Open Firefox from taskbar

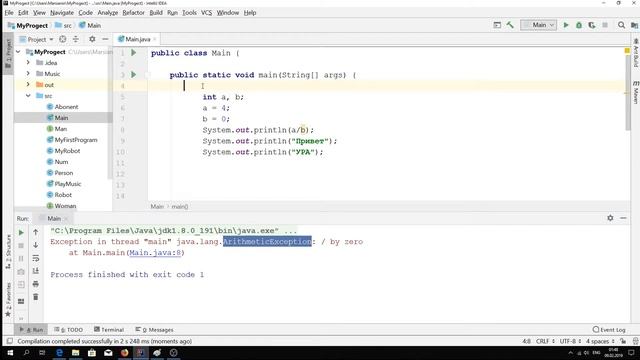[124, 353]
